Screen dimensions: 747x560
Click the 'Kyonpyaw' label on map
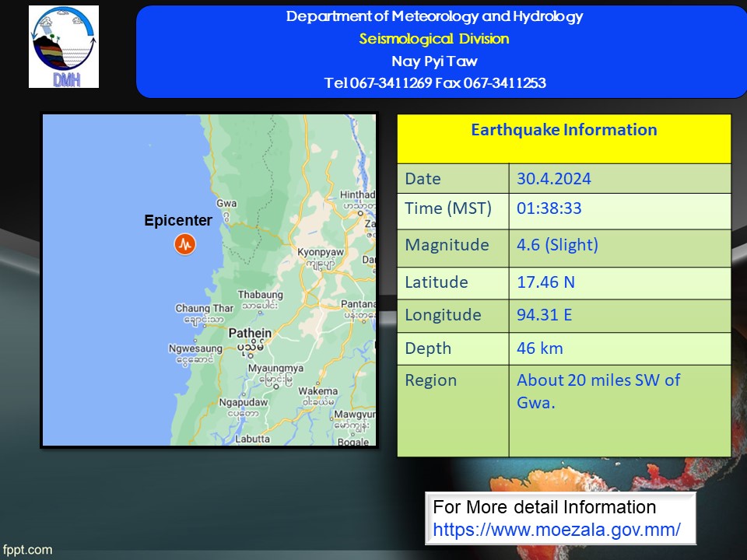pos(320,252)
